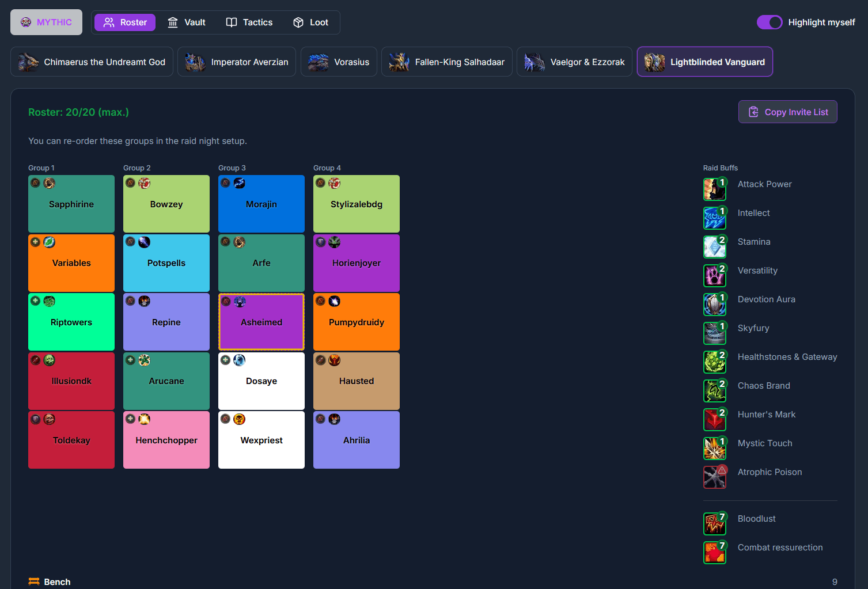Click the Atrophic Poison label
The height and width of the screenshot is (589, 868).
770,472
